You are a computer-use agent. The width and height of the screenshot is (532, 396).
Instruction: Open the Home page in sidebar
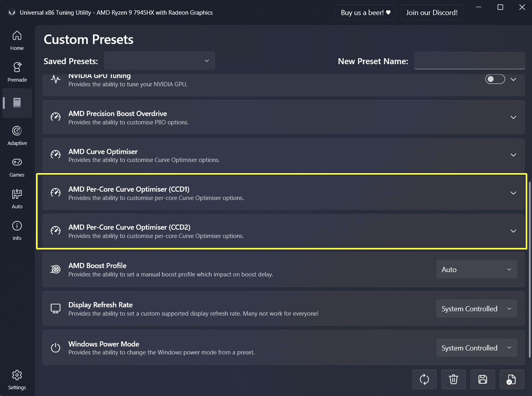(x=17, y=40)
